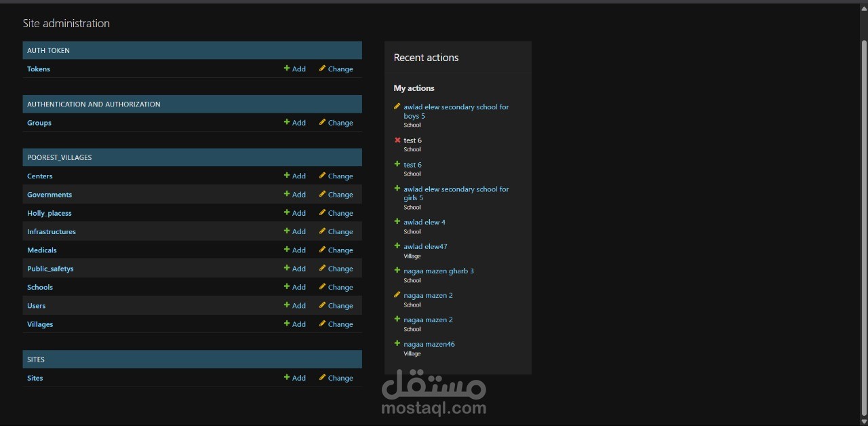
Task: Open the Governments model page
Action: 49,195
